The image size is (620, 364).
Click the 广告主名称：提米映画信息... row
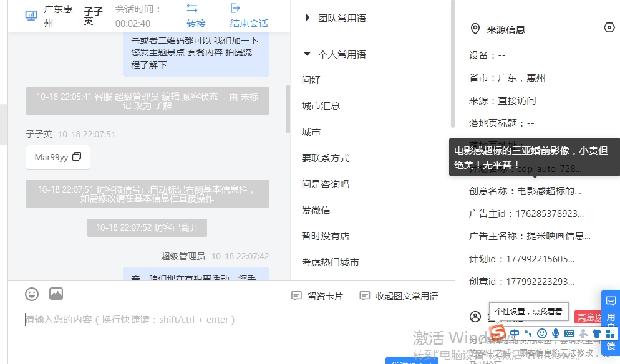click(x=530, y=236)
